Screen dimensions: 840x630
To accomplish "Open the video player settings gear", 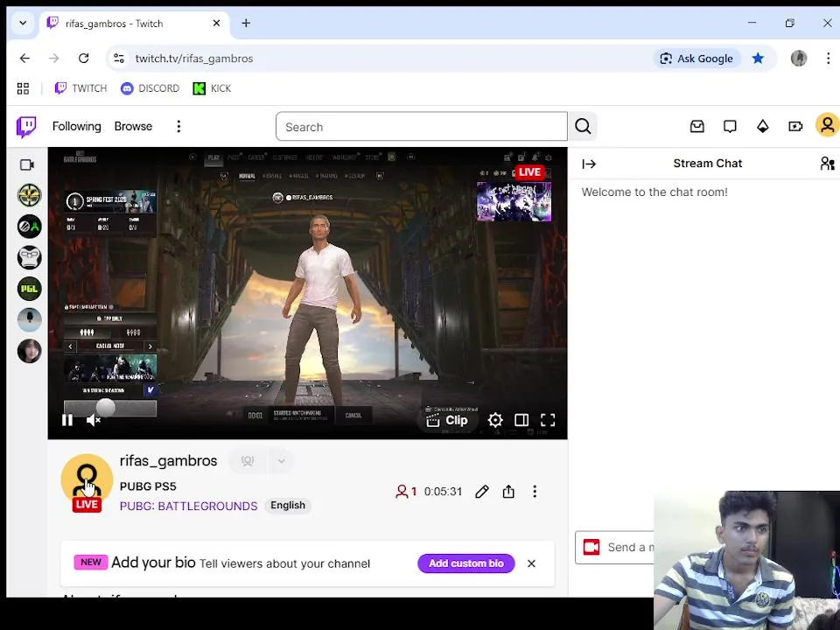I will pos(495,421).
